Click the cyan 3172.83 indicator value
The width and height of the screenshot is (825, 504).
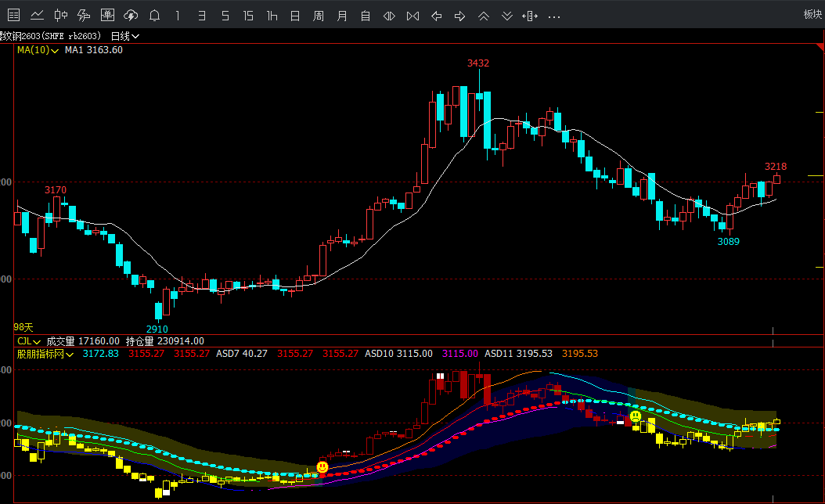[100, 354]
